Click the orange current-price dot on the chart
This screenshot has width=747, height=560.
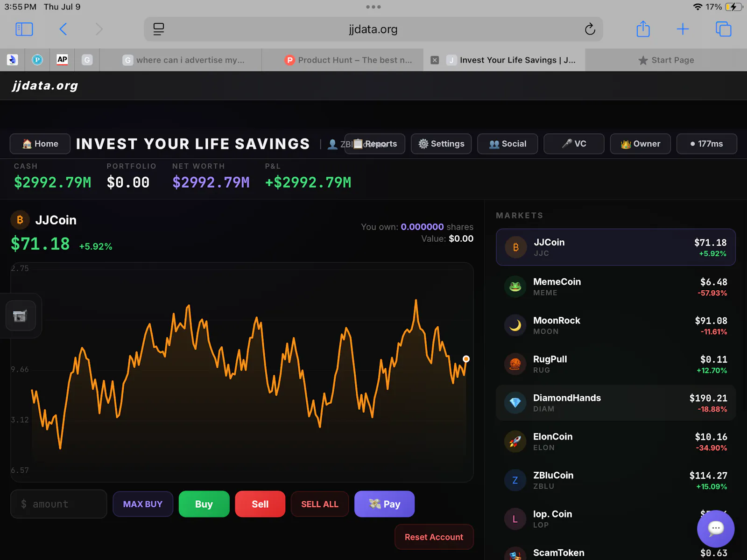point(466,359)
